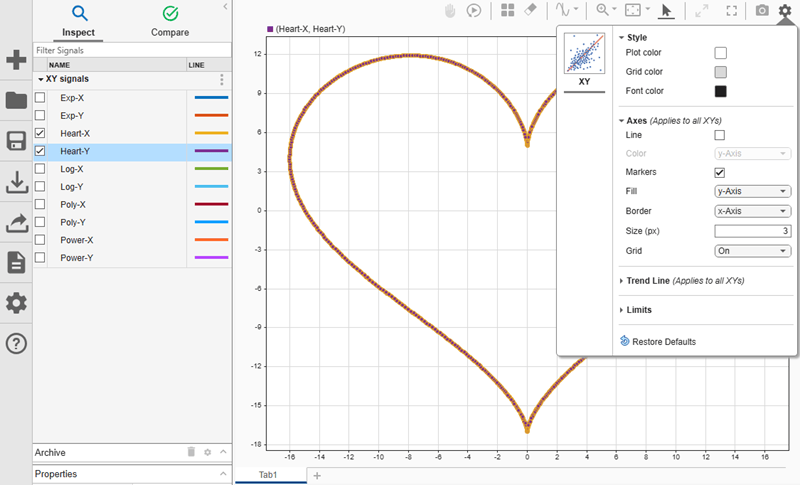Switch to the Compare tab
Image resolution: width=800 pixels, height=485 pixels.
tap(170, 21)
